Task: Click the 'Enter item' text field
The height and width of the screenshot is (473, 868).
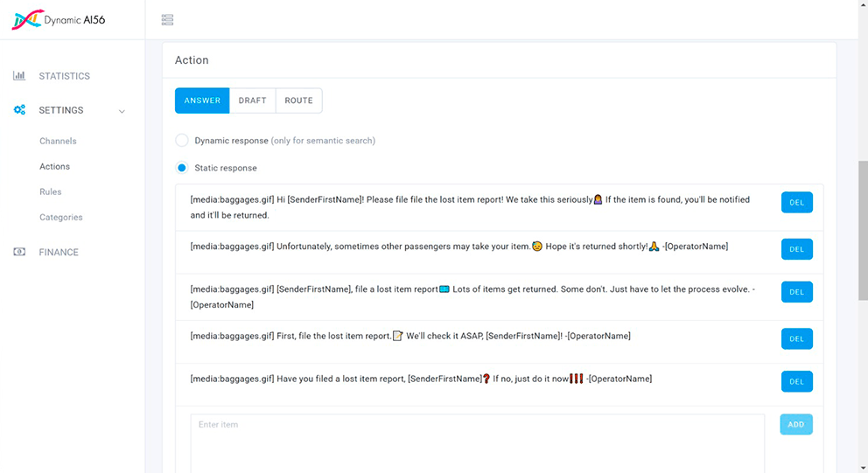Action: 477,442
